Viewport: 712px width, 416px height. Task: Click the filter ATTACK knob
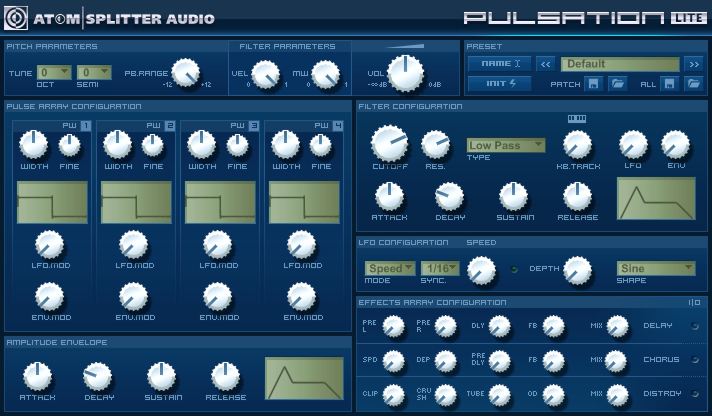point(389,196)
